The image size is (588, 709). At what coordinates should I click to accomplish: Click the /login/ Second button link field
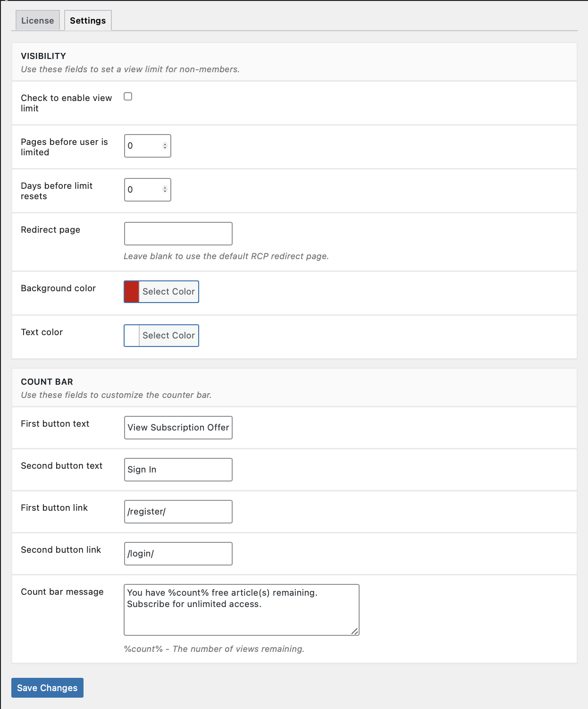(x=178, y=554)
